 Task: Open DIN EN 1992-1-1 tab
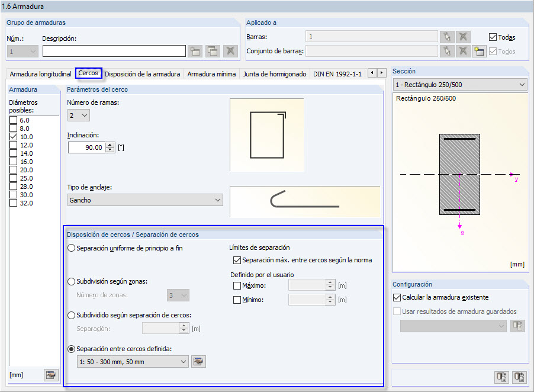[x=337, y=74]
